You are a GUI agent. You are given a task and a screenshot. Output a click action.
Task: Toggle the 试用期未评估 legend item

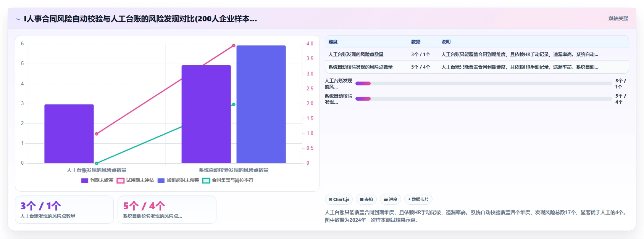[x=136, y=180]
